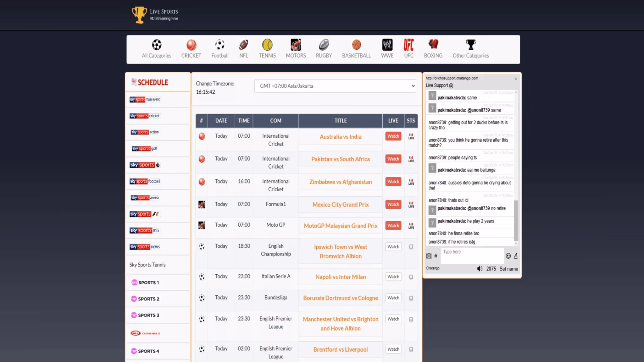Click the CRICKET ball category icon
Image resolution: width=644 pixels, height=362 pixels.
click(x=191, y=45)
